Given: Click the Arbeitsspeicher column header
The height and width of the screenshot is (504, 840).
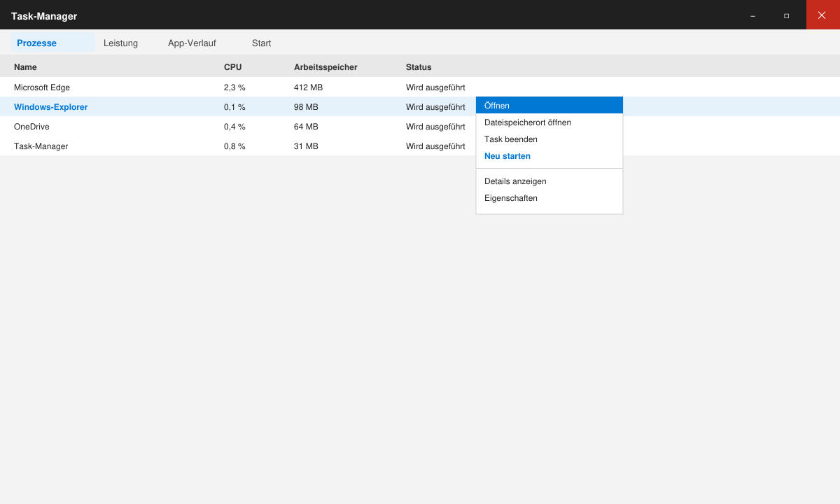Looking at the screenshot, I should pos(325,67).
